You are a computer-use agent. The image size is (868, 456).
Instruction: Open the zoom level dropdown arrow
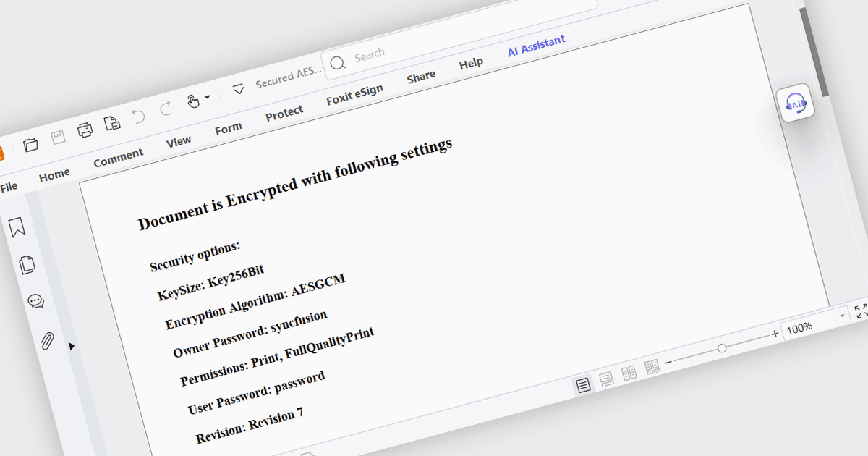842,316
